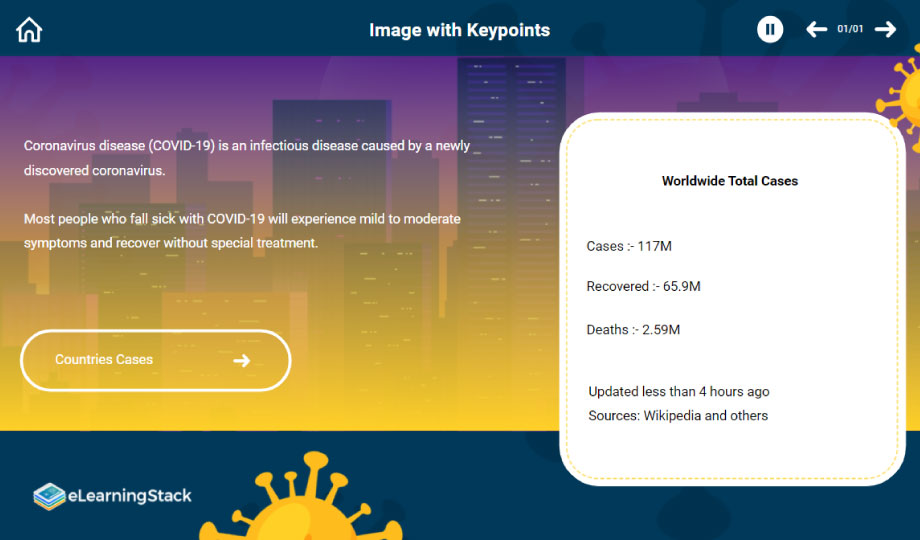
Task: Go to previous slide with left arrow
Action: (816, 29)
